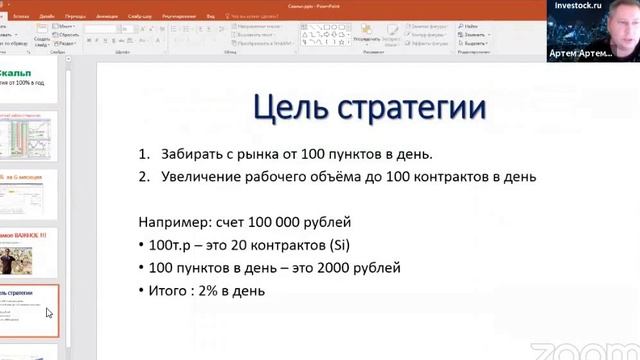Open the Section (Раздел) dropdown

65,43
